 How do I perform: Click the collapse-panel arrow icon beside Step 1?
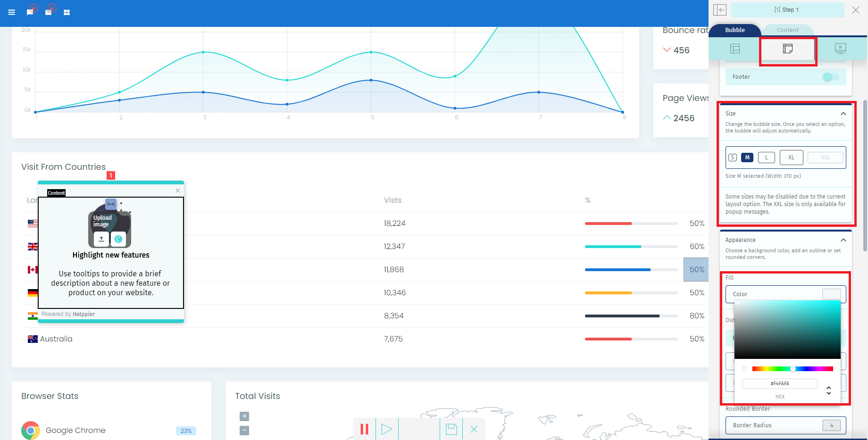click(x=720, y=10)
